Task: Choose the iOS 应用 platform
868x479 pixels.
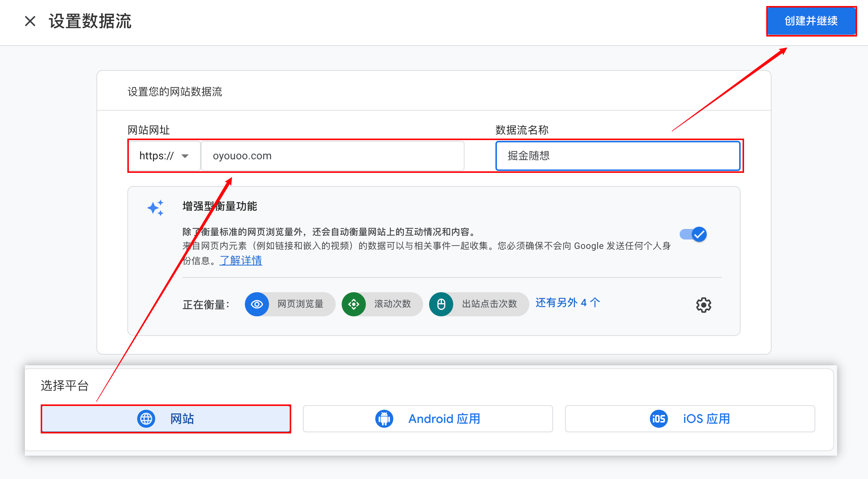Action: coord(690,419)
